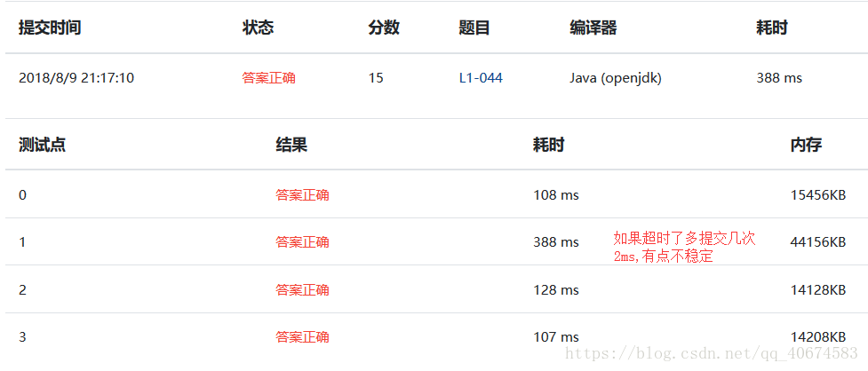Image resolution: width=868 pixels, height=371 pixels.
Task: Click the 题目 column header
Action: [x=474, y=28]
